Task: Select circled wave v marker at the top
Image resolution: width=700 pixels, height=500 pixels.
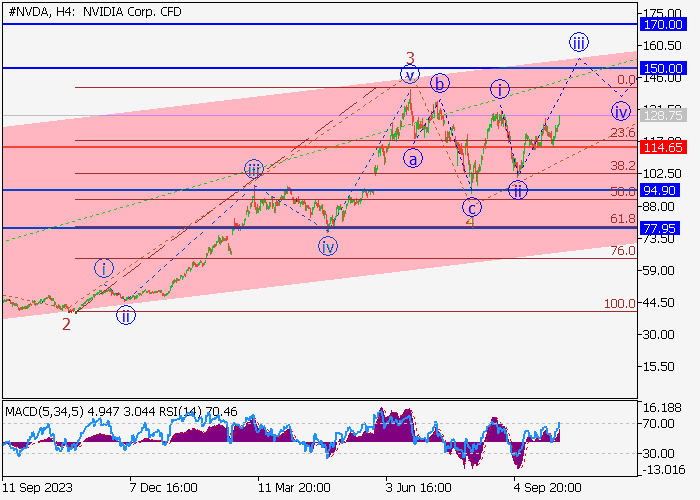Action: coord(410,74)
